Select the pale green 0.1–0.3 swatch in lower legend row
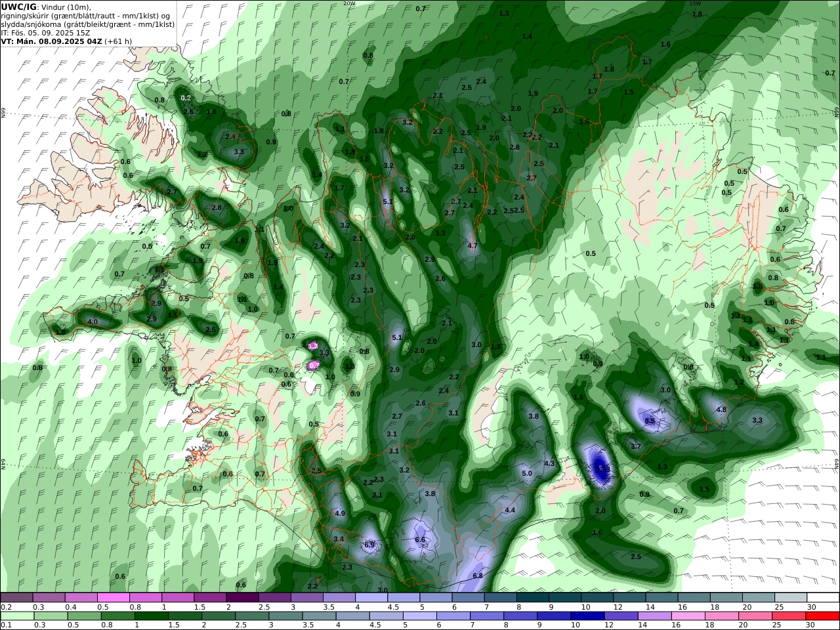The height and width of the screenshot is (630, 840). 17,616
